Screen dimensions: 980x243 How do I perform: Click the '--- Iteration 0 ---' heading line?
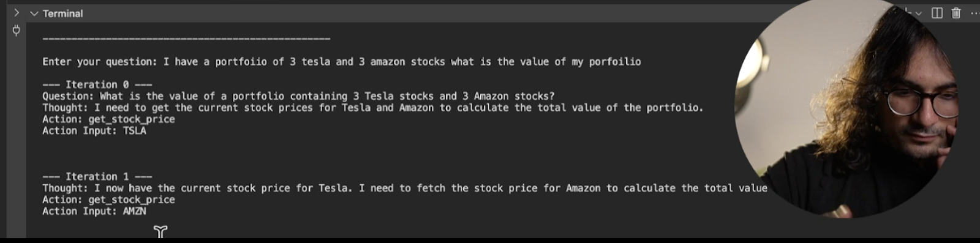97,84
